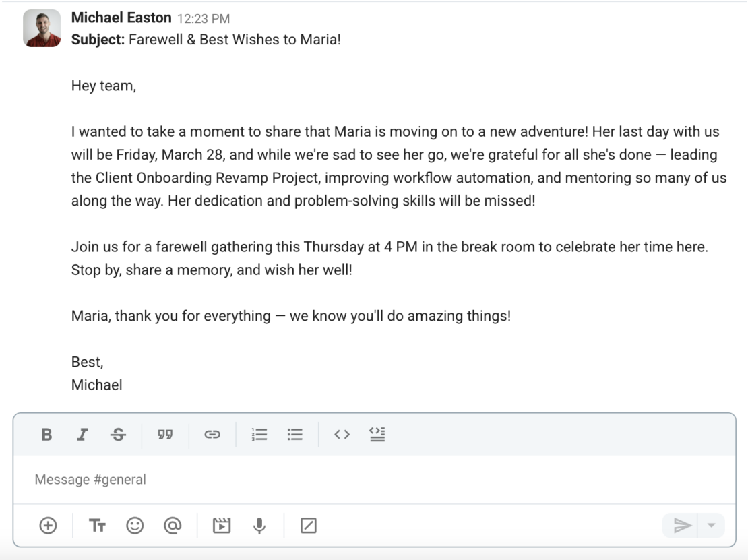Image resolution: width=748 pixels, height=560 pixels.
Task: Record a video clip
Action: [x=220, y=526]
